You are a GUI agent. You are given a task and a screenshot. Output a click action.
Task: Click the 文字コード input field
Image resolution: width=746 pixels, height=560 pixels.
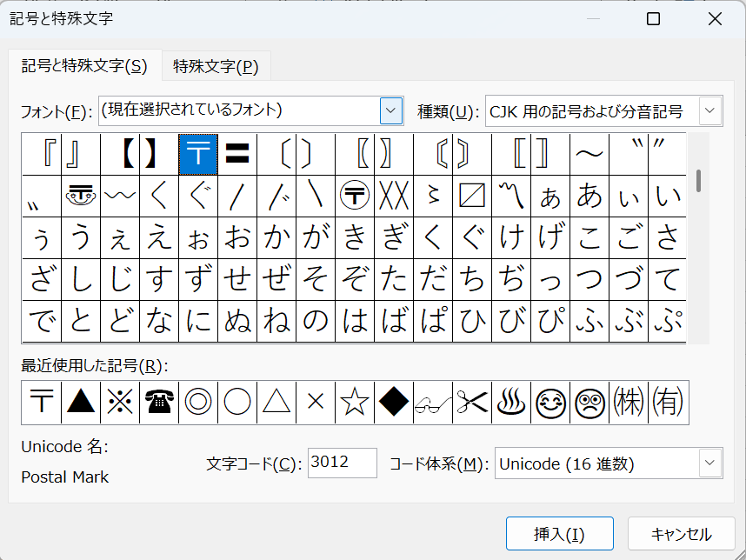(x=342, y=463)
